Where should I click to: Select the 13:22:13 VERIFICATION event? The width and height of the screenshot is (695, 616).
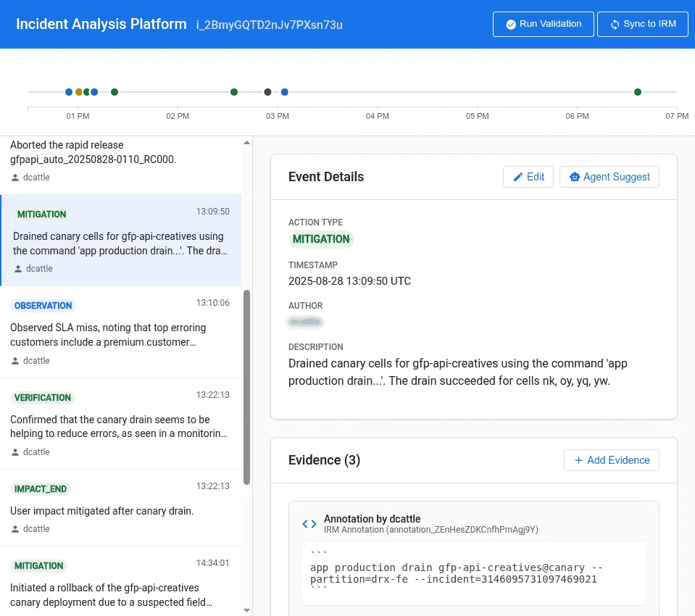(x=120, y=424)
